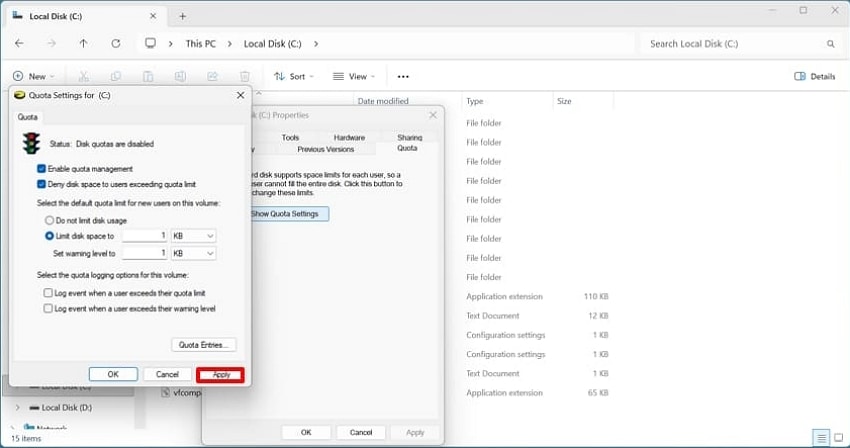850x448 pixels.
Task: Click Apply in Quota Settings dialog
Action: point(221,375)
